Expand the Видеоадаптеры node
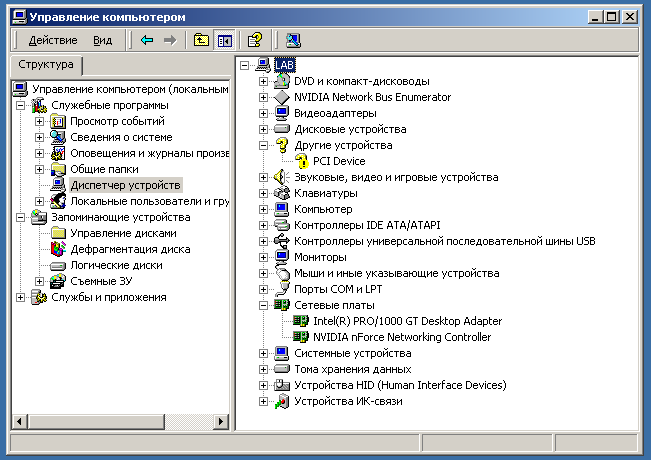651x460 pixels. [264, 113]
